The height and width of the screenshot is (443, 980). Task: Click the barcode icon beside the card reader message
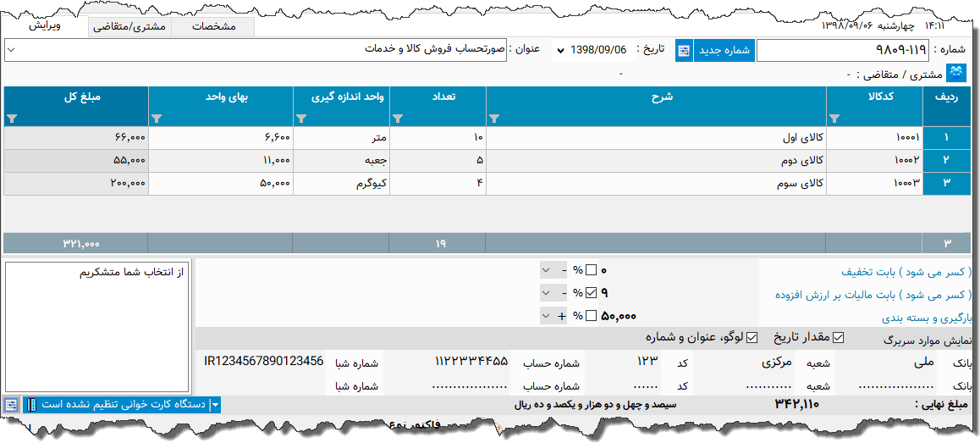tap(32, 405)
